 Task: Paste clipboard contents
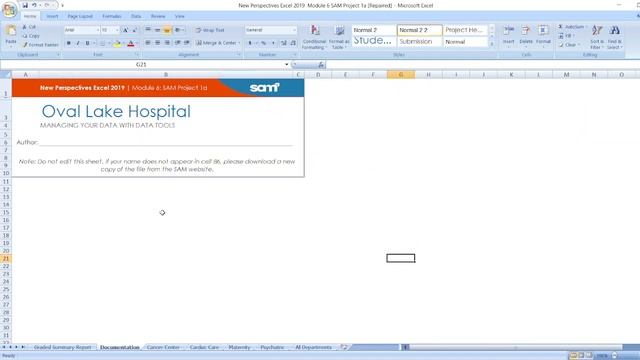point(11,35)
